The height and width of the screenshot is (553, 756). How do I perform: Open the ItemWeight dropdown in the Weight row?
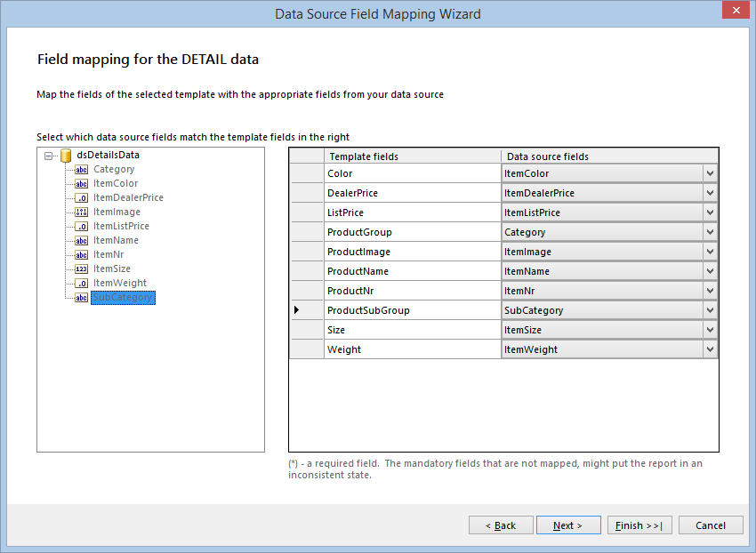(710, 349)
